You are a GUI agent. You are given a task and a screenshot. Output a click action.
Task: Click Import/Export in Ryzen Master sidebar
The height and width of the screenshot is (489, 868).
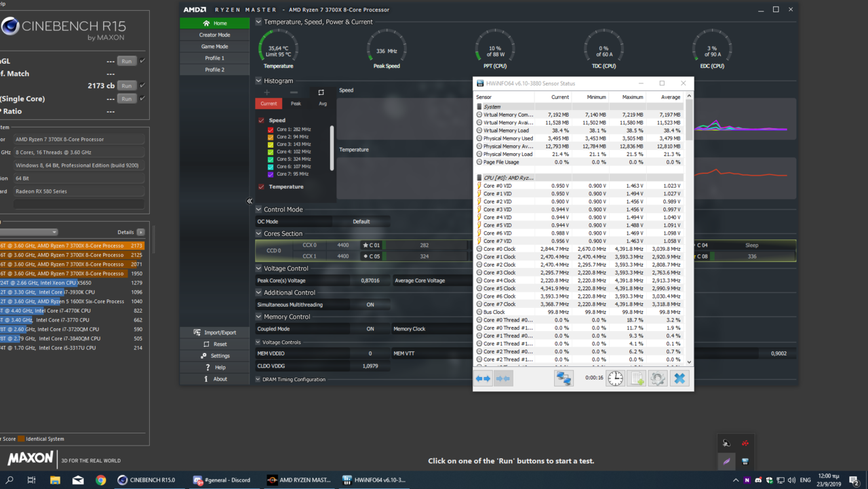coord(214,332)
